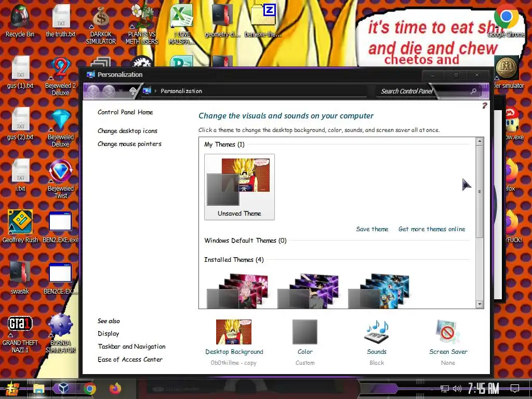The height and width of the screenshot is (399, 532).
Task: Select the Unsaved Theme thumbnail
Action: tap(239, 187)
